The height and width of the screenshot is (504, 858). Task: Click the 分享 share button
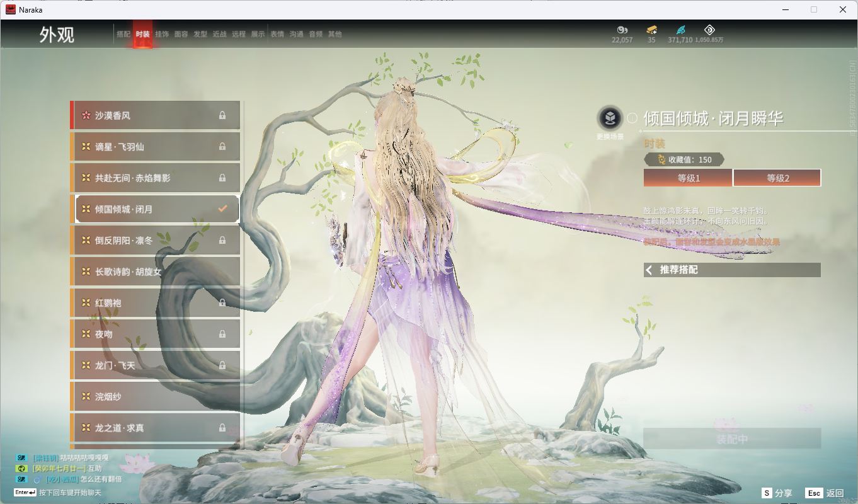[777, 493]
